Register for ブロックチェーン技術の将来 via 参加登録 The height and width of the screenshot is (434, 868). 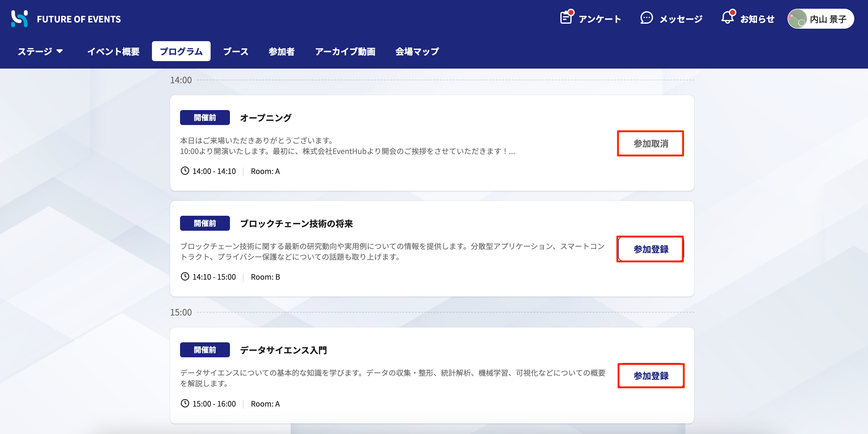point(650,249)
